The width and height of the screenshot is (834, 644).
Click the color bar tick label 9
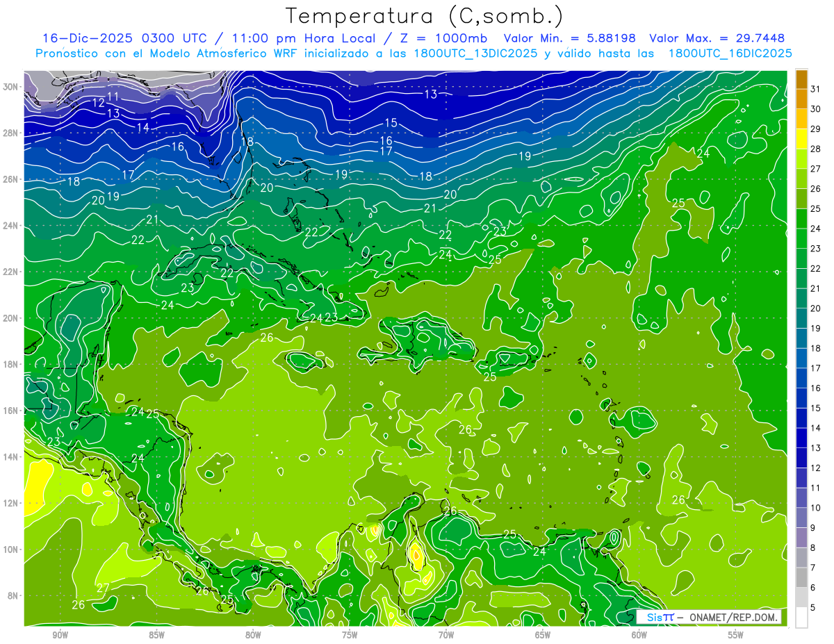(x=813, y=528)
